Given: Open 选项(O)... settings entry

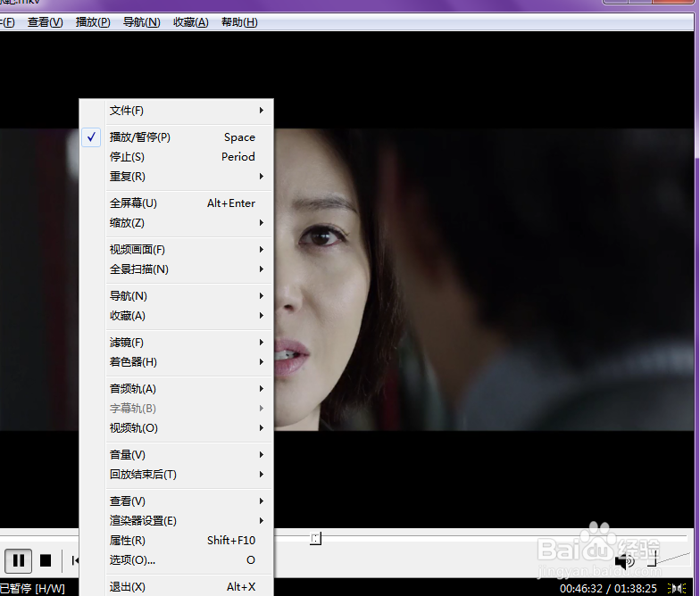Looking at the screenshot, I should click(177, 560).
